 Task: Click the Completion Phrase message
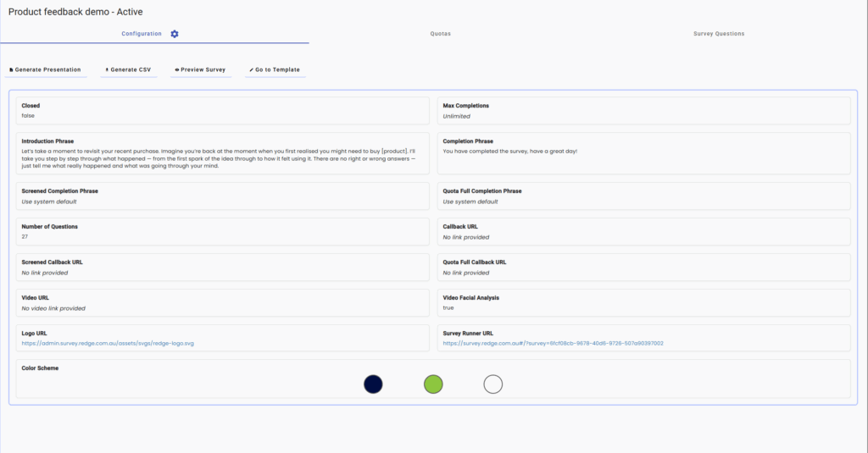[x=509, y=151]
